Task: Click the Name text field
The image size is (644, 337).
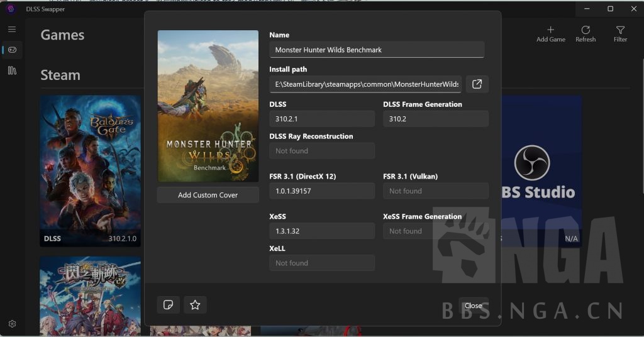Action: [x=377, y=50]
